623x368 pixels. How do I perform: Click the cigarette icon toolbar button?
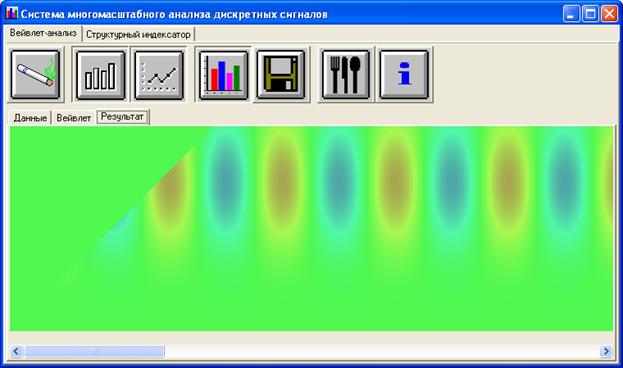click(35, 74)
